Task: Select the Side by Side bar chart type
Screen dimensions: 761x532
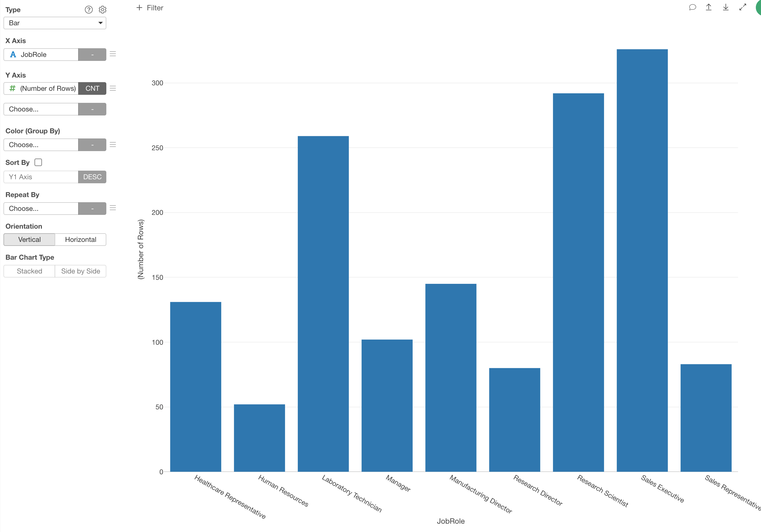Action: tap(80, 271)
